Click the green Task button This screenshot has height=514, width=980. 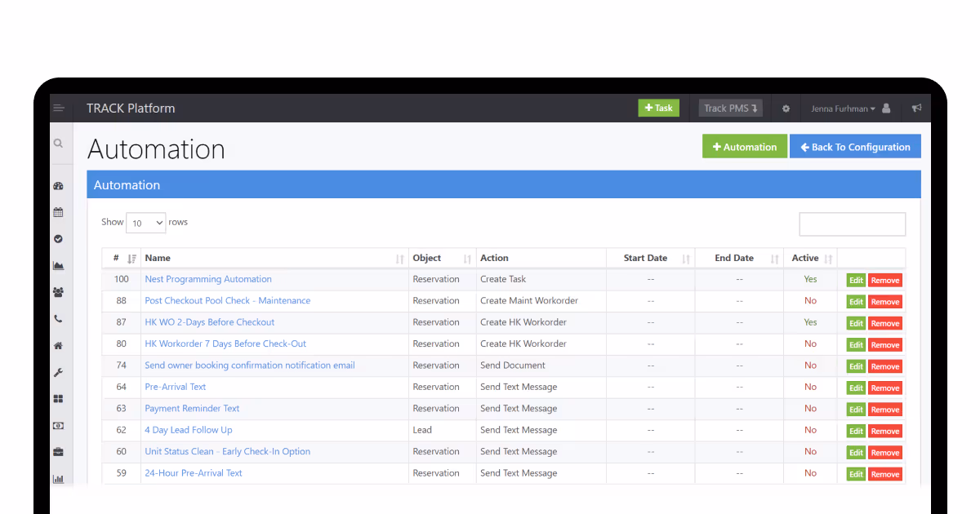(x=659, y=108)
